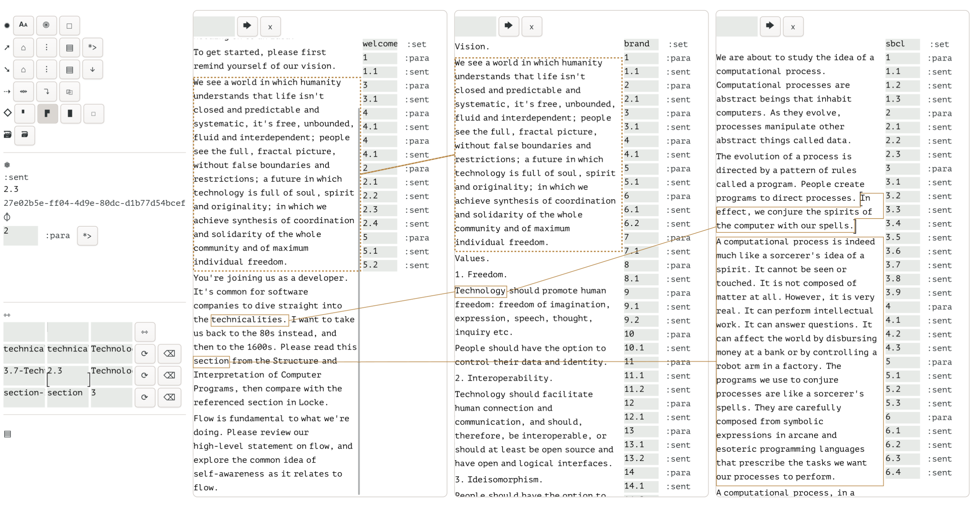Click the welcome panel's empty input box
Image resolution: width=980 pixels, height=508 pixels.
(214, 26)
